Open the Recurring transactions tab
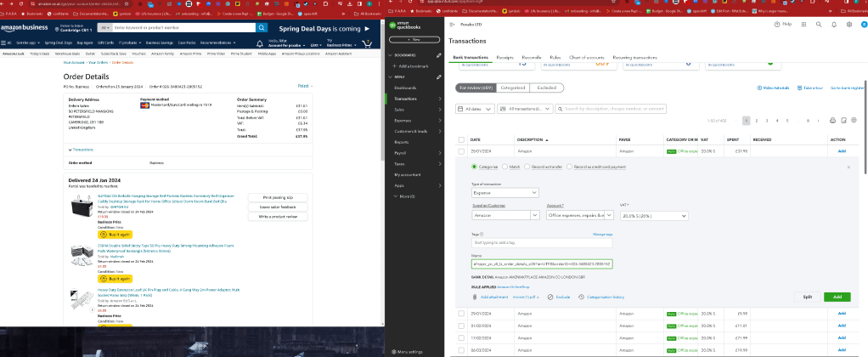The image size is (868, 357). click(635, 58)
